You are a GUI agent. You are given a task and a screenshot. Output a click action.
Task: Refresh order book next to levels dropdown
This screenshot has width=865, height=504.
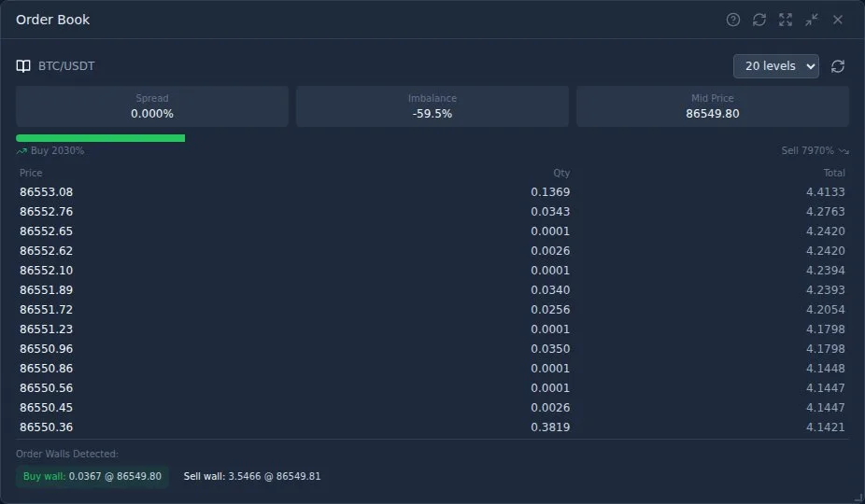click(x=837, y=66)
